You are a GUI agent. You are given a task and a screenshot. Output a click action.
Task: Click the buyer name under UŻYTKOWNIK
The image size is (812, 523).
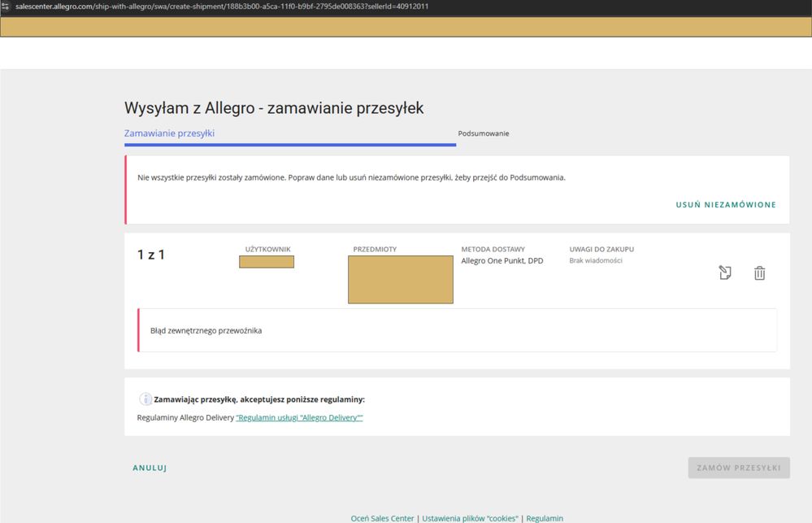click(x=267, y=262)
